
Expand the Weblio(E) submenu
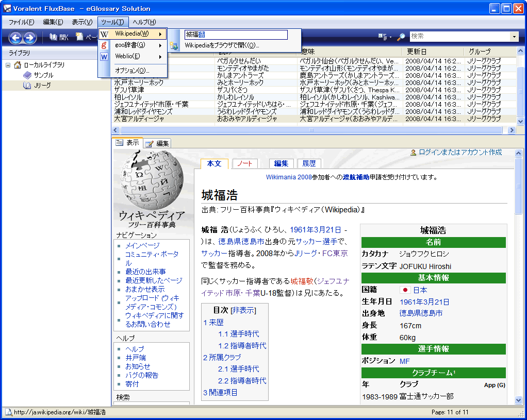133,57
